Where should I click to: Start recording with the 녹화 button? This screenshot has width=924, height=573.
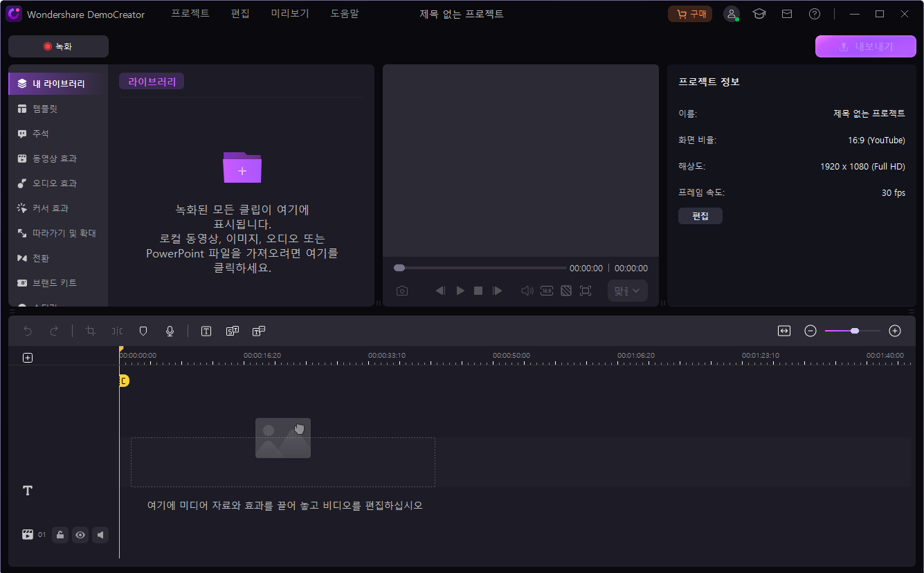point(58,46)
